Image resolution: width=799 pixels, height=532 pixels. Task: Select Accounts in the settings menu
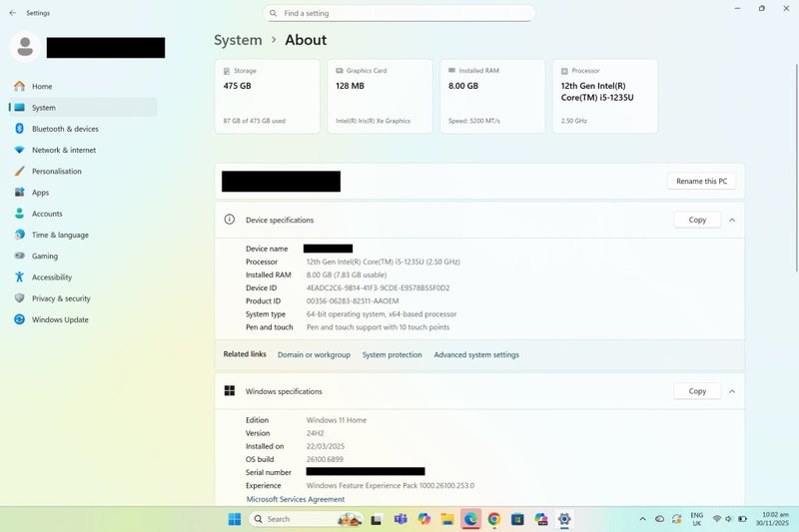47,214
